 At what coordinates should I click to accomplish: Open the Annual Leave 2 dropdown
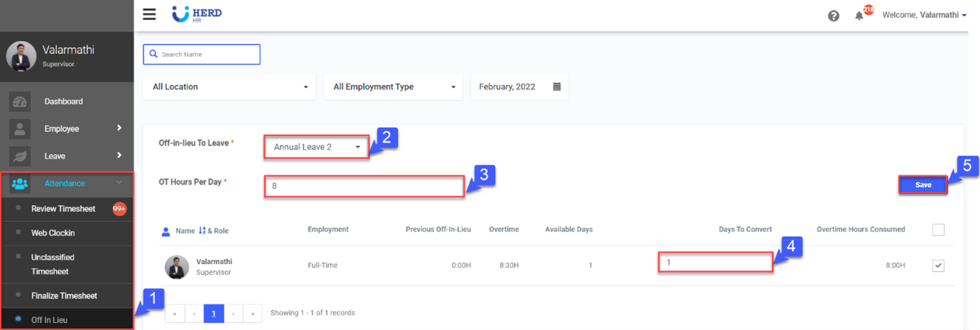click(x=316, y=147)
